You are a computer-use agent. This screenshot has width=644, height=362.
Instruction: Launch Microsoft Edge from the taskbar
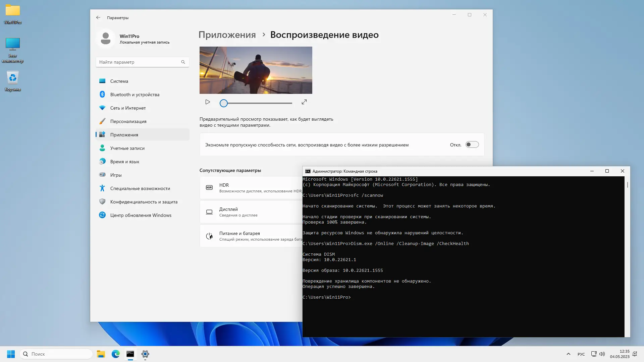116,354
